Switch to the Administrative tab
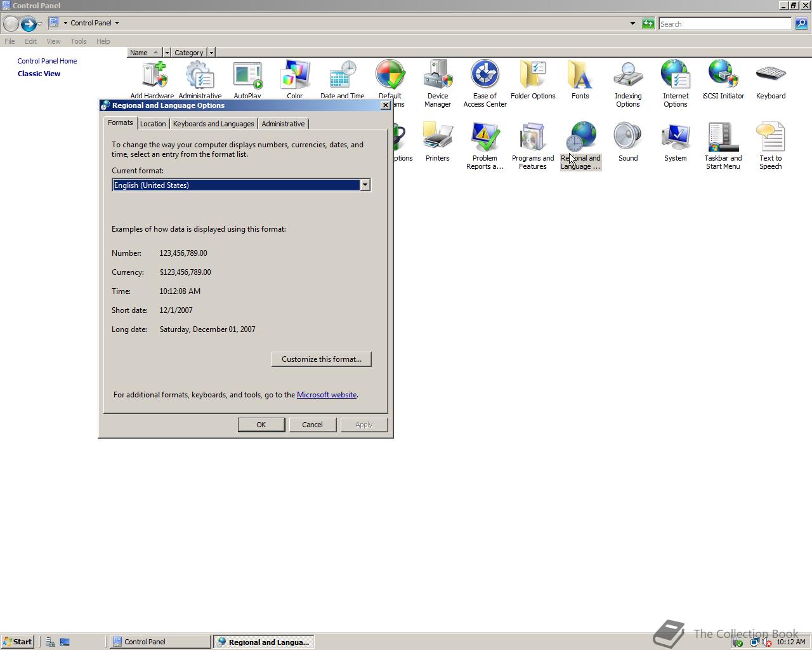This screenshot has height=650, width=812. click(283, 124)
